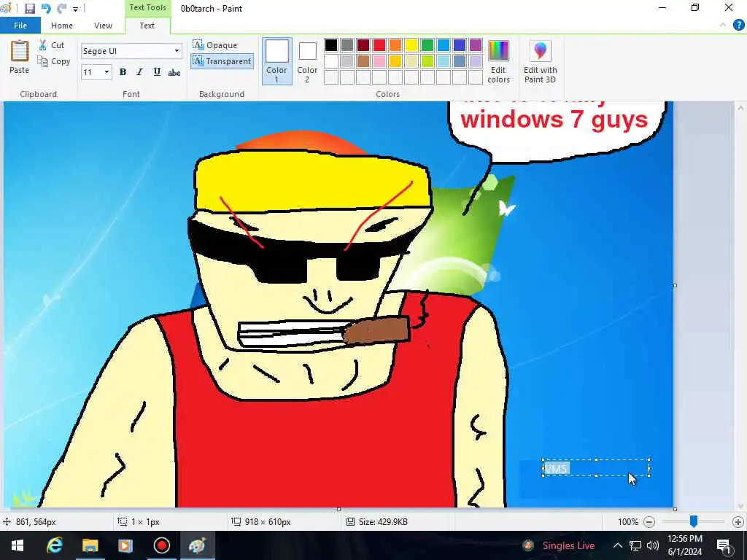Pick the pink (rose) color swatch
747x560 pixels.
pyautogui.click(x=379, y=61)
